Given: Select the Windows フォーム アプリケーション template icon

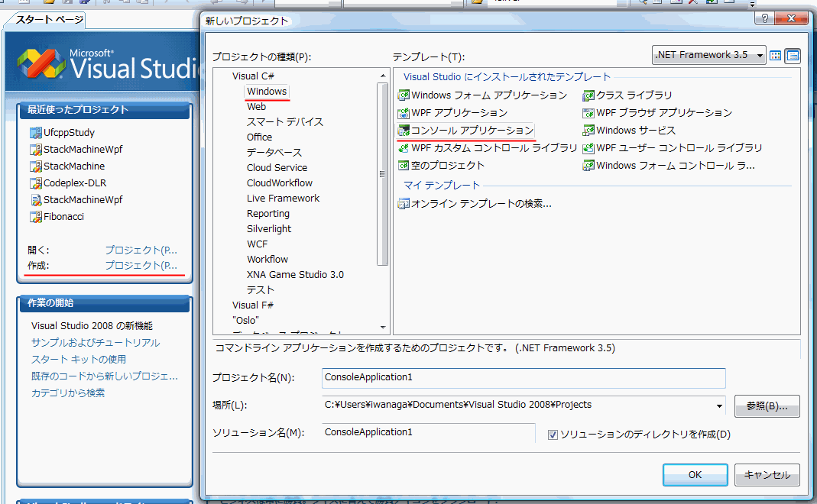Looking at the screenshot, I should point(404,95).
